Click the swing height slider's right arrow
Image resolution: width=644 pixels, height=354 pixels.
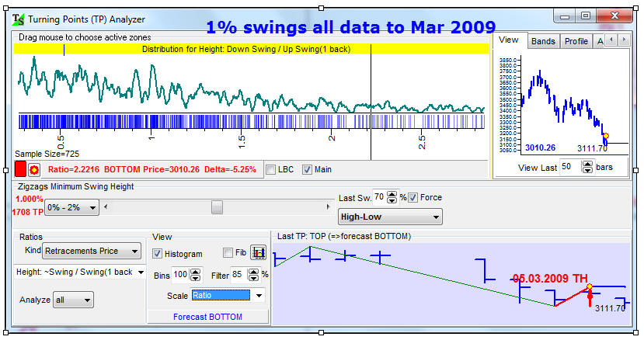pos(327,207)
